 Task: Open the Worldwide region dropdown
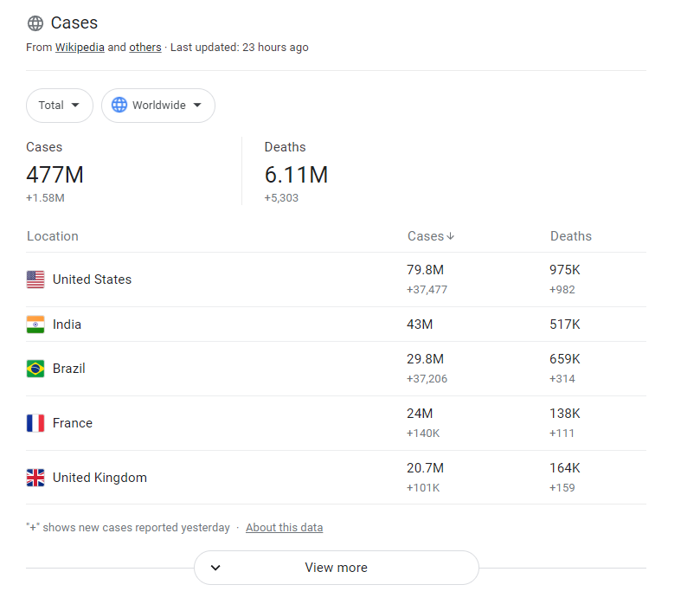coord(158,106)
